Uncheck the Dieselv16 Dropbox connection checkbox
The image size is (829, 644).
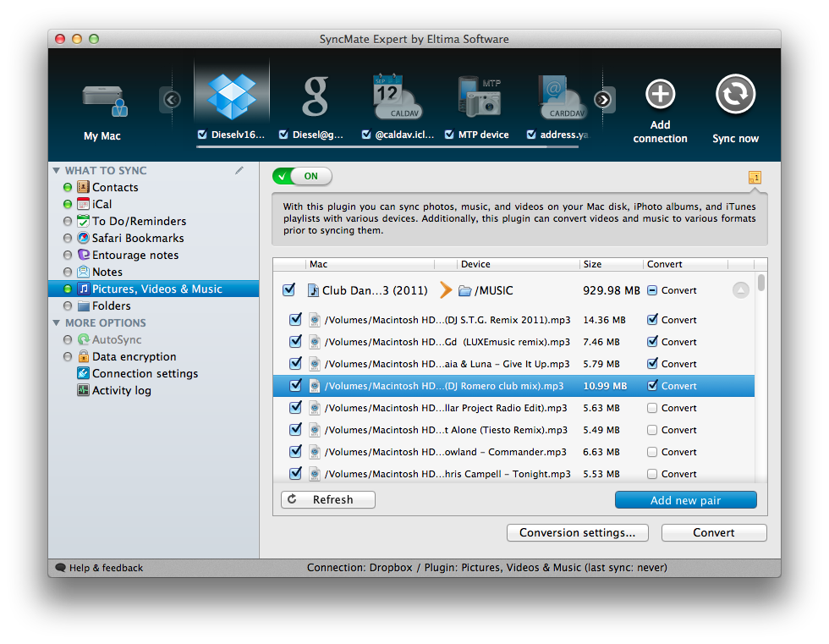tap(202, 135)
